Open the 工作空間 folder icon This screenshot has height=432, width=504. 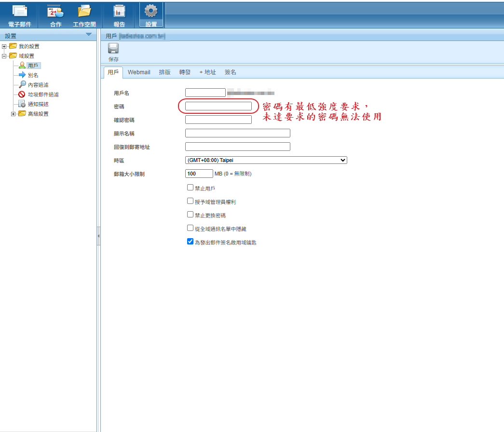[x=84, y=12]
